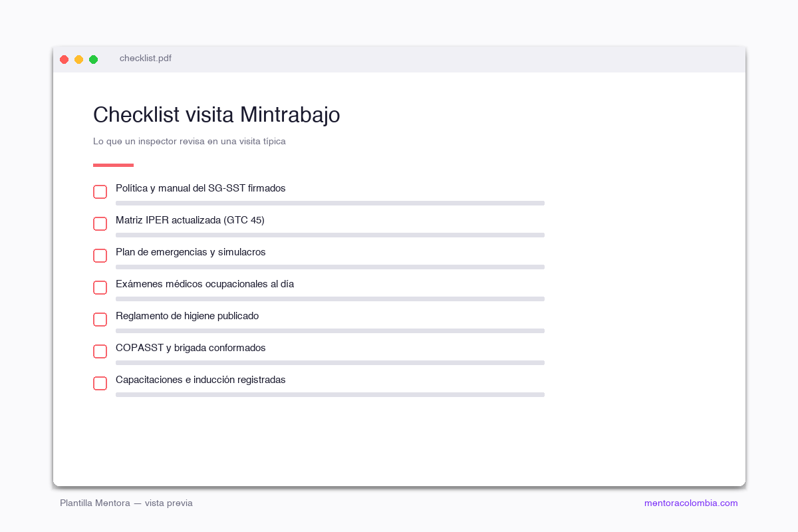This screenshot has height=532, width=798.
Task: Click the text Política y manual del SG-SST firmados
Action: tap(201, 188)
